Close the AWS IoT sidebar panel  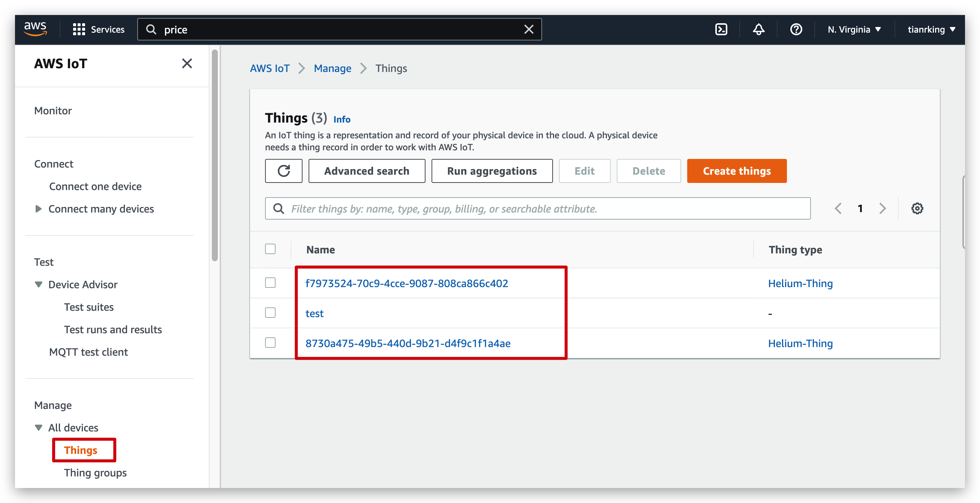click(187, 63)
